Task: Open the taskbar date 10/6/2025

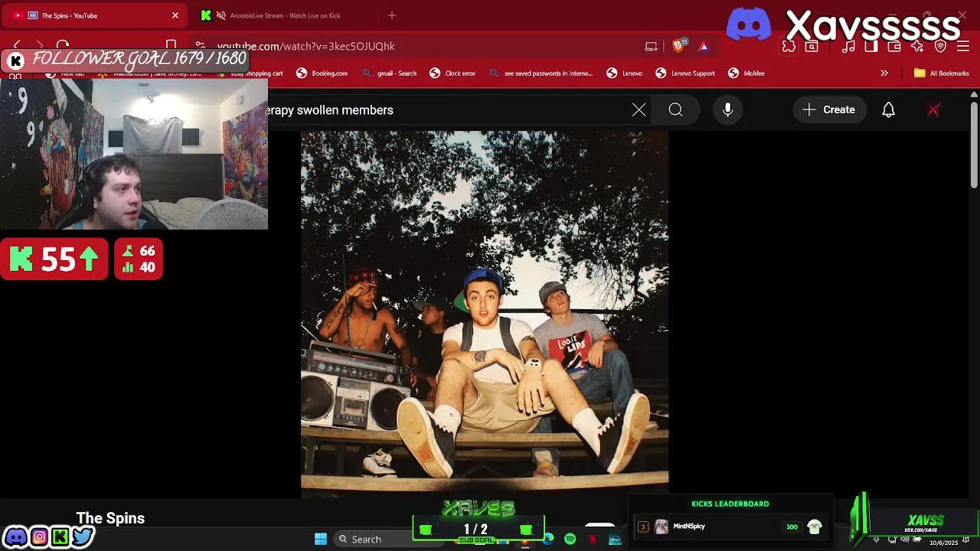Action: tap(943, 543)
